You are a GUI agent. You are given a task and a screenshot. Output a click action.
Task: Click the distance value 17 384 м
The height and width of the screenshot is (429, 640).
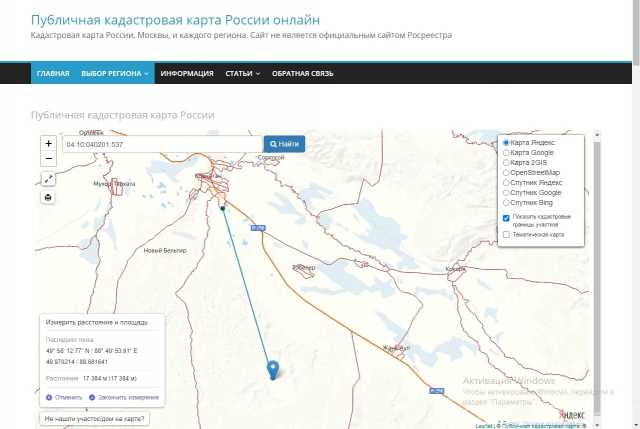point(109,378)
